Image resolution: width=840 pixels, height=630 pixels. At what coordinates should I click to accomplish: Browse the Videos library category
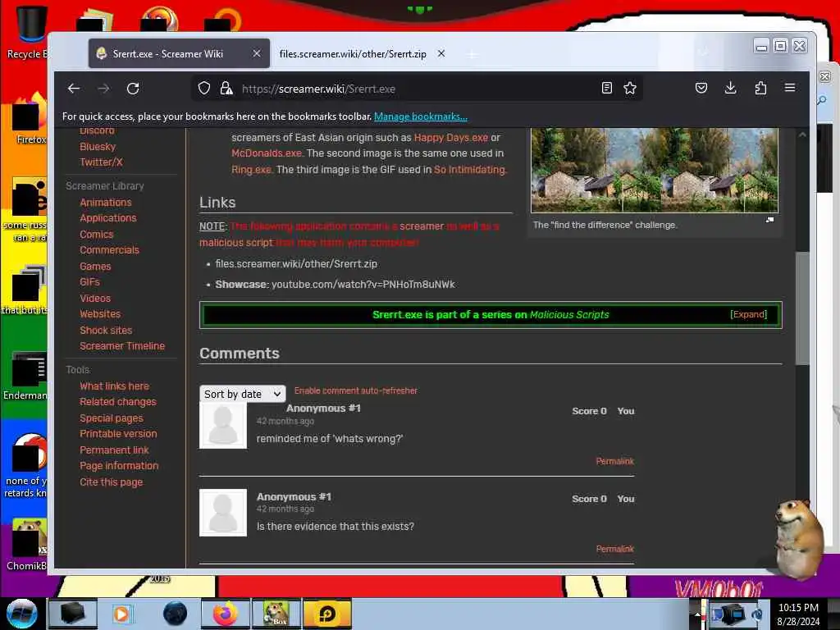(95, 299)
